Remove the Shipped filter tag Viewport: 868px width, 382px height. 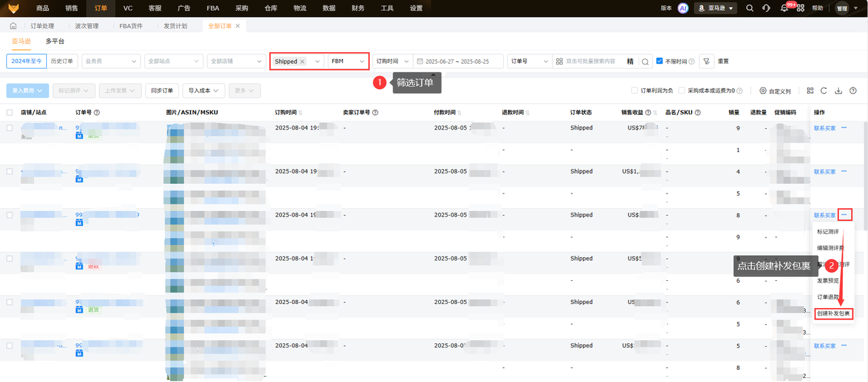[x=302, y=61]
